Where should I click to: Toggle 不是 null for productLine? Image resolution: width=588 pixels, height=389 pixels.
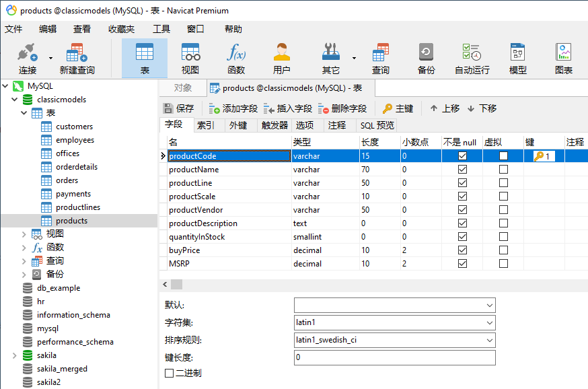coord(462,183)
